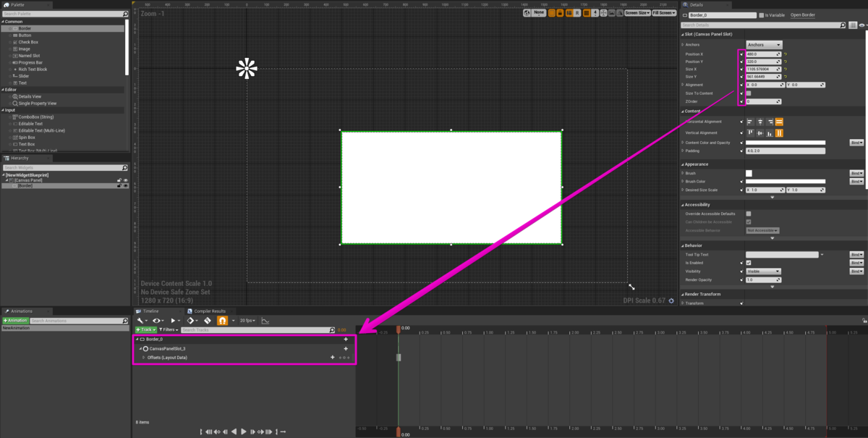Add a key for Size X
The height and width of the screenshot is (438, 868).
click(x=741, y=70)
